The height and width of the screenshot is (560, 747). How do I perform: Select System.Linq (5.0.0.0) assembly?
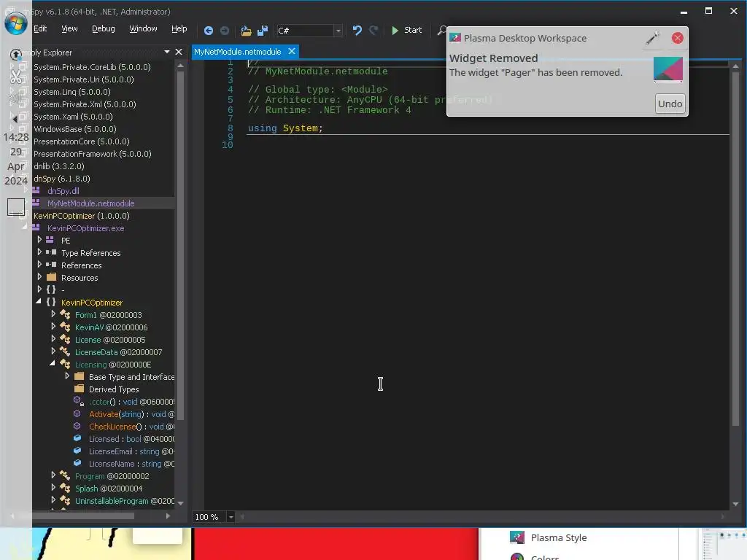click(72, 92)
